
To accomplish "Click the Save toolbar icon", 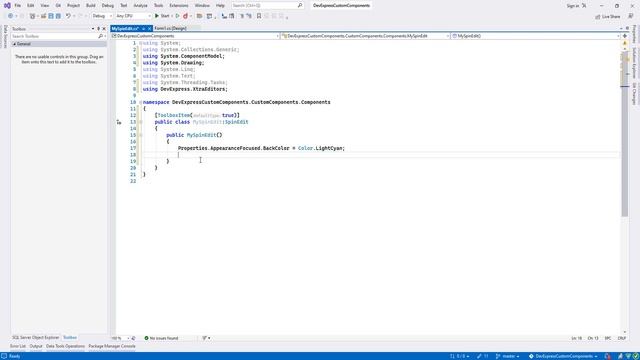I will (51, 16).
